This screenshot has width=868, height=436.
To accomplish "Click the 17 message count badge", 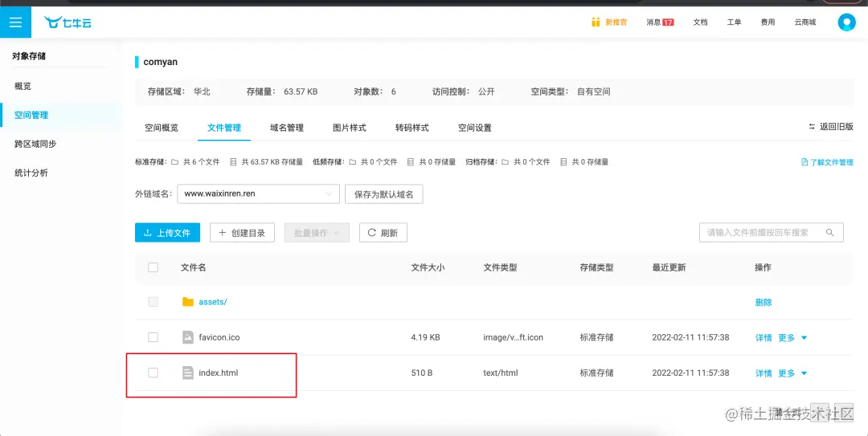I will 668,22.
